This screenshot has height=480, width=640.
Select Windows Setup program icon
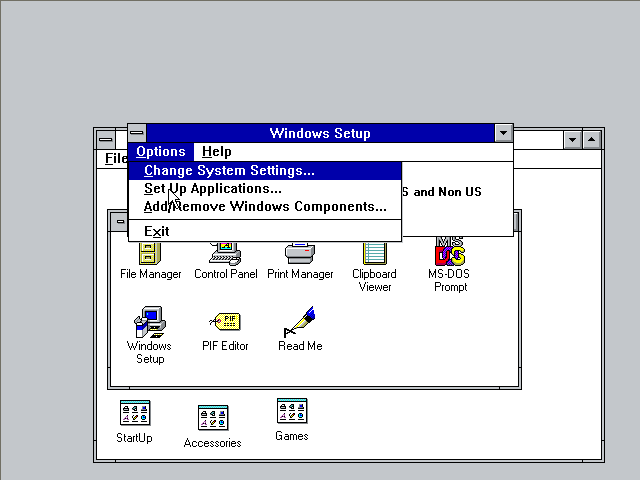[150, 335]
